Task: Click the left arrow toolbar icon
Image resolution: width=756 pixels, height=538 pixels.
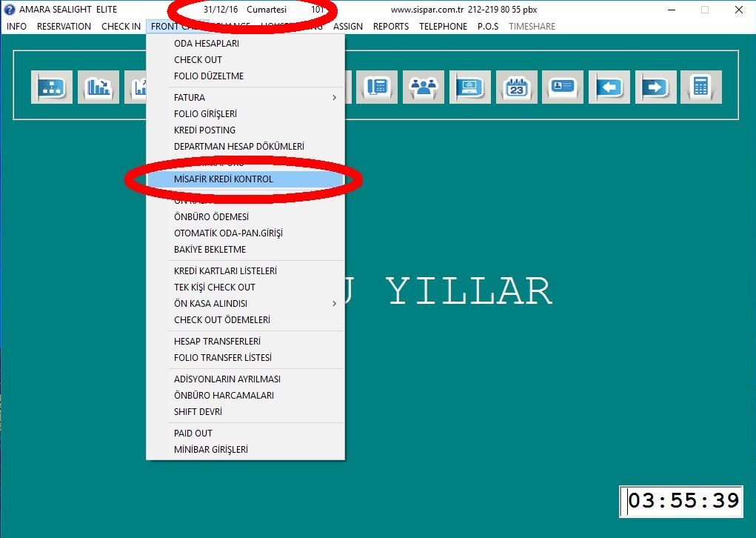Action: (609, 87)
